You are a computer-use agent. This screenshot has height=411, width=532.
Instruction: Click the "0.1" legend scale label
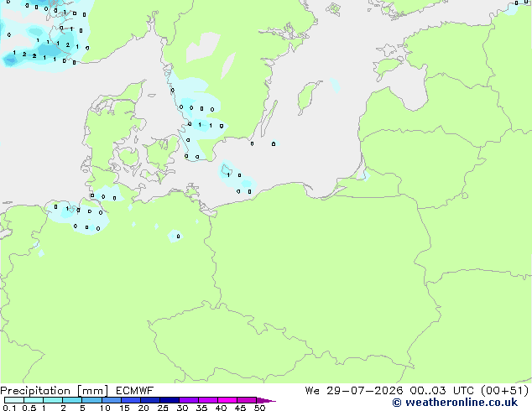point(9,408)
